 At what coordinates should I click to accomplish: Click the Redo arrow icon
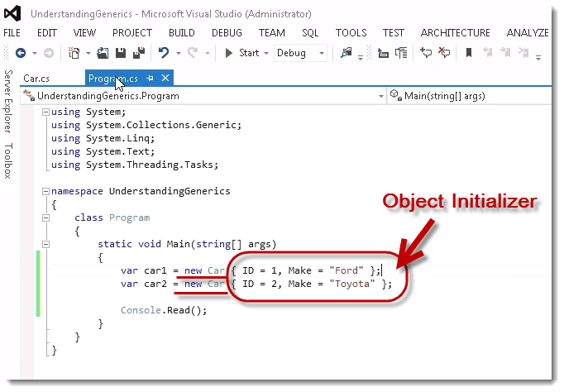(193, 53)
